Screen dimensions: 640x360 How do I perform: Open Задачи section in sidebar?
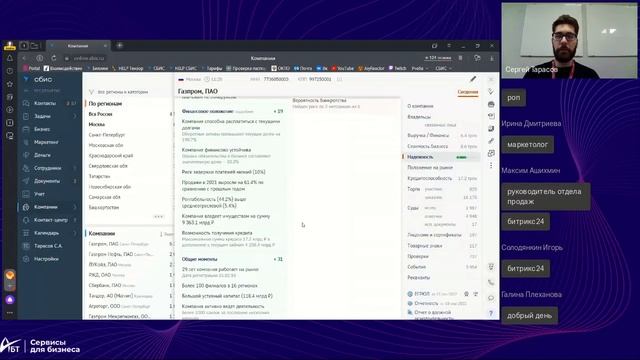click(x=42, y=116)
